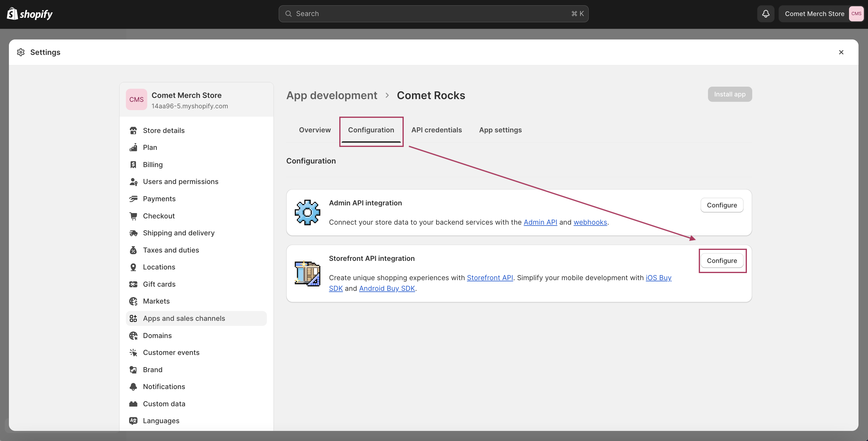Open the Comet Merch Store account menu

(821, 14)
